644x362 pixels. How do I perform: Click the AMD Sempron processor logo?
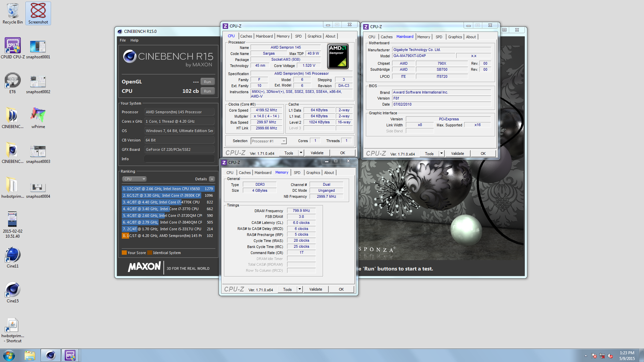338,57
